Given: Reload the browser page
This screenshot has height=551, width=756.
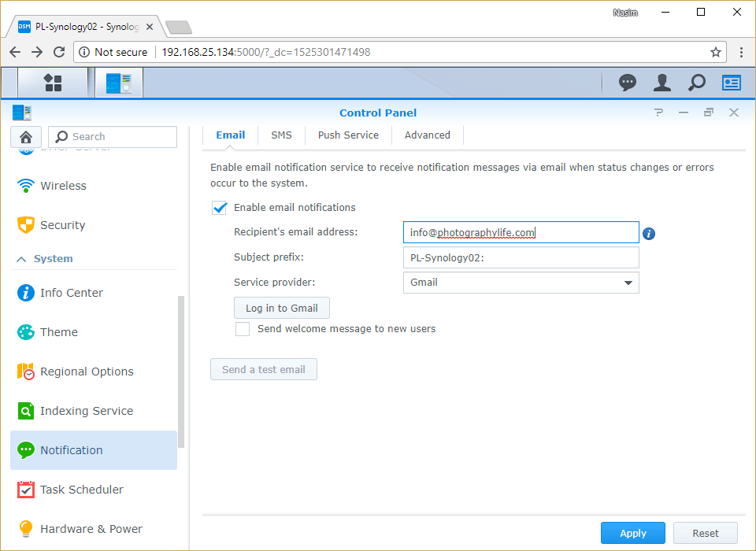Looking at the screenshot, I should [x=59, y=52].
